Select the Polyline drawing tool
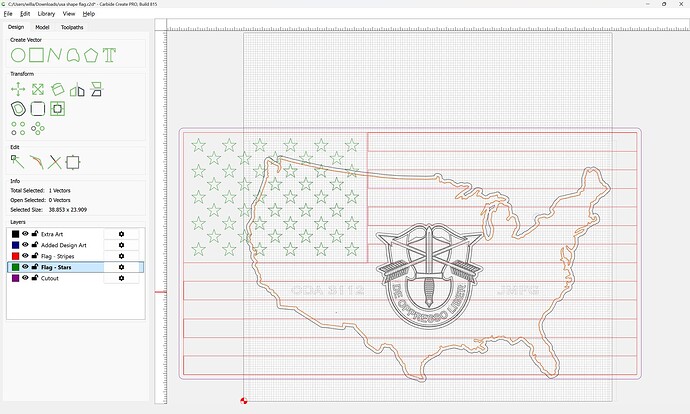 pos(54,55)
